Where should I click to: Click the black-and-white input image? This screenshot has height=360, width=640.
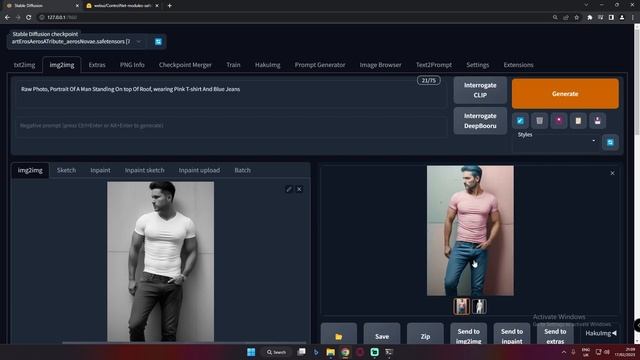tap(160, 261)
